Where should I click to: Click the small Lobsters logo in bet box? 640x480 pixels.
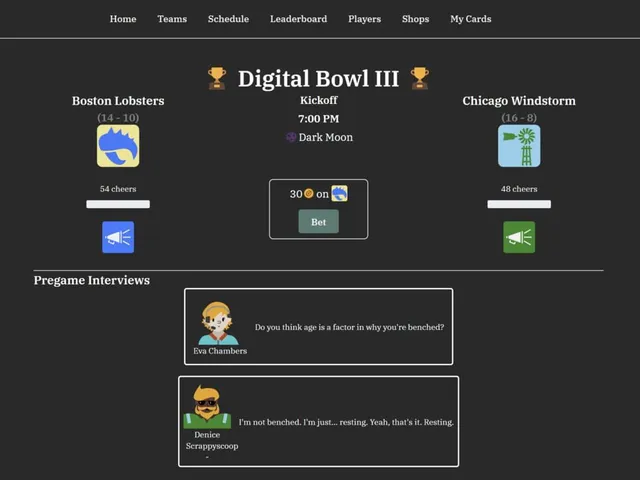(339, 193)
